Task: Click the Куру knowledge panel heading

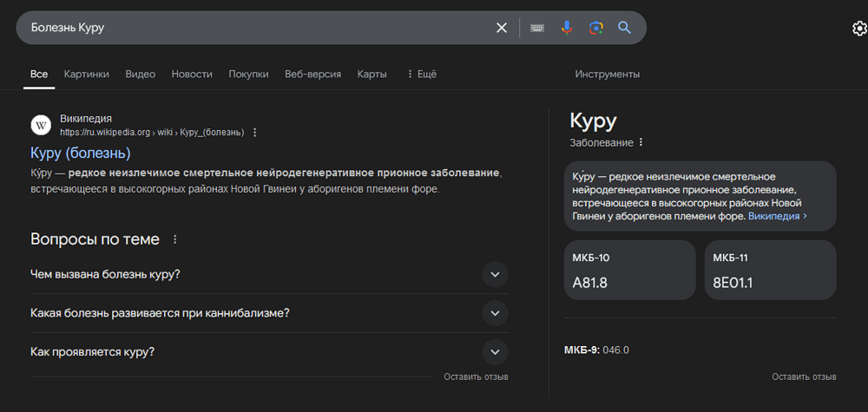Action: (593, 121)
